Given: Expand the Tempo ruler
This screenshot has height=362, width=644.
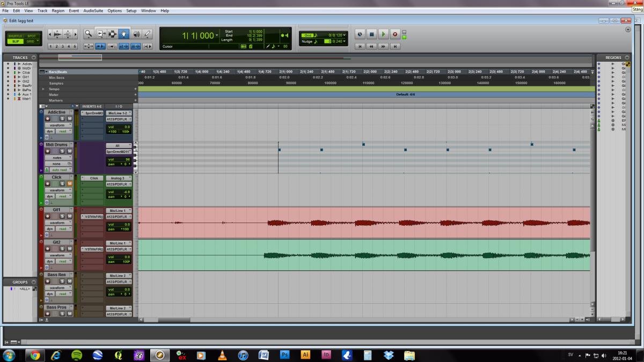Looking at the screenshot, I should (43, 89).
